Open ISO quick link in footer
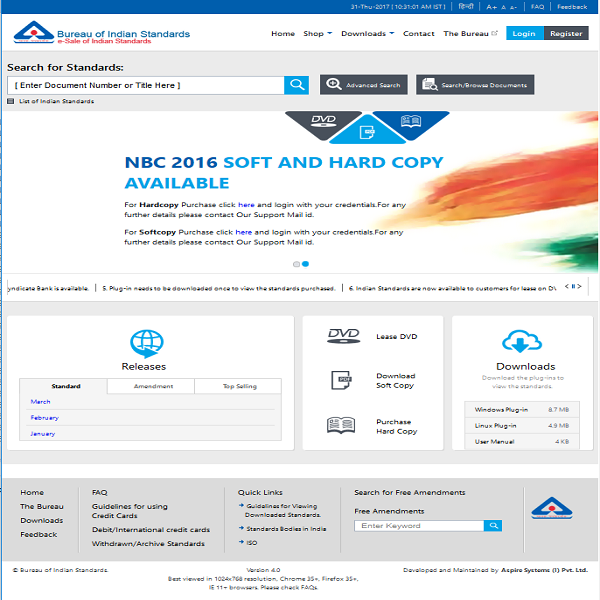600x600 pixels. (251, 543)
